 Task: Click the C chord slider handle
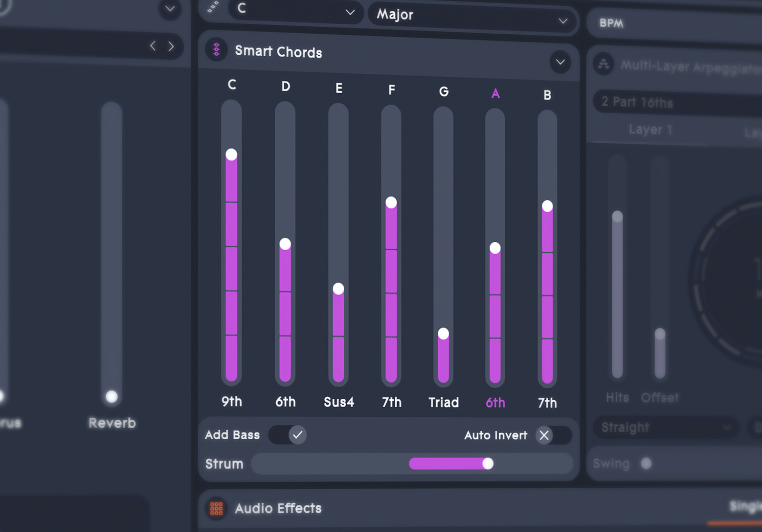[231, 155]
